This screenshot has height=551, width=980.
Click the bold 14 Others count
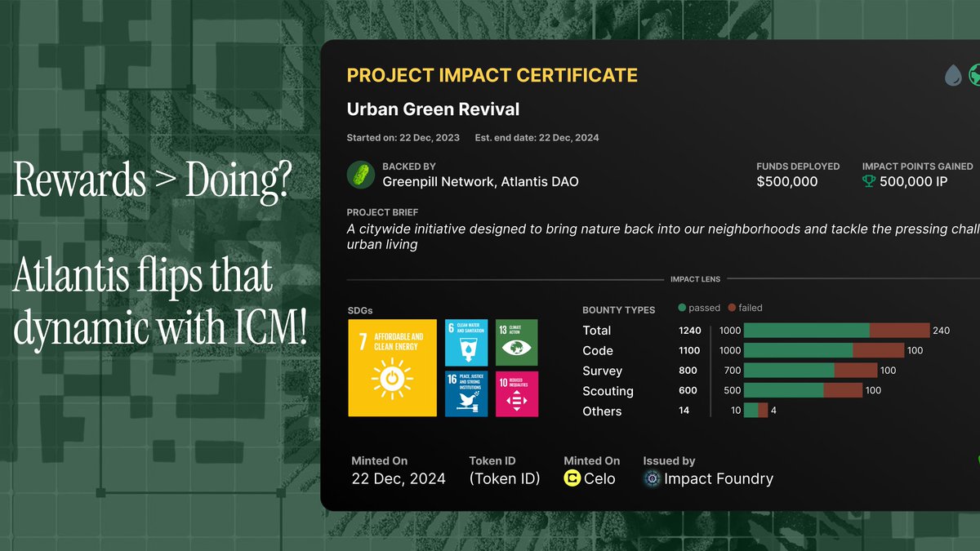pyautogui.click(x=684, y=411)
